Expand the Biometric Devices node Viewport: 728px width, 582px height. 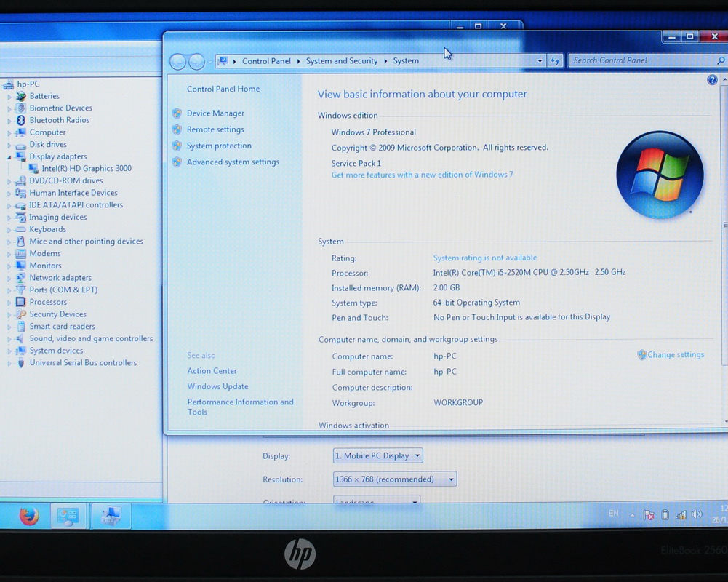click(9, 108)
